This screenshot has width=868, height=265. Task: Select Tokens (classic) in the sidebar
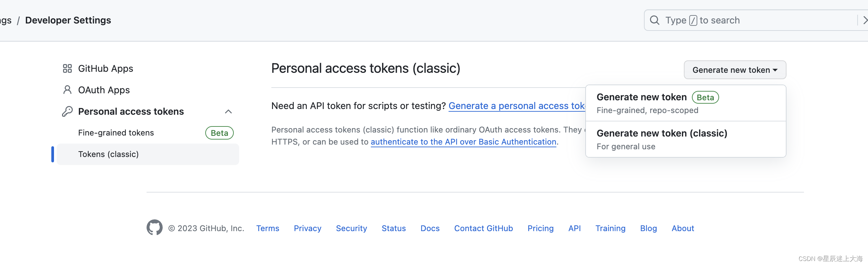109,154
